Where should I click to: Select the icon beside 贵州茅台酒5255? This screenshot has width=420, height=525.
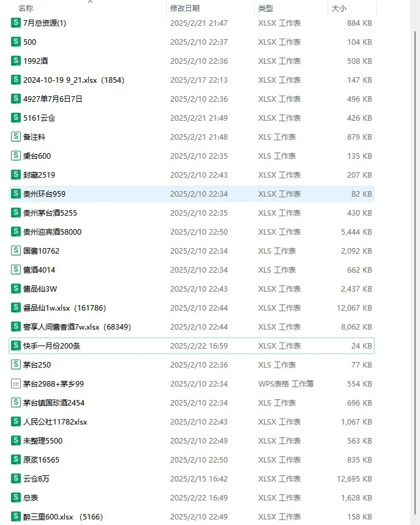tap(16, 213)
